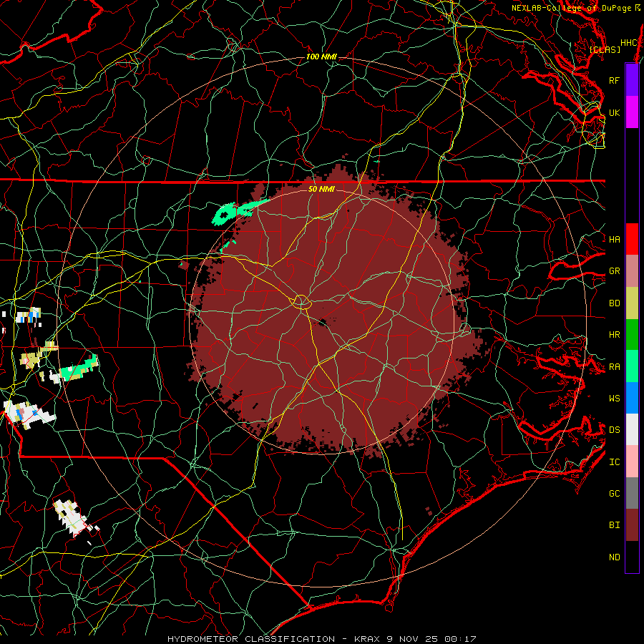Click the RF legend label text
The height and width of the screenshot is (644, 644).
tap(614, 80)
